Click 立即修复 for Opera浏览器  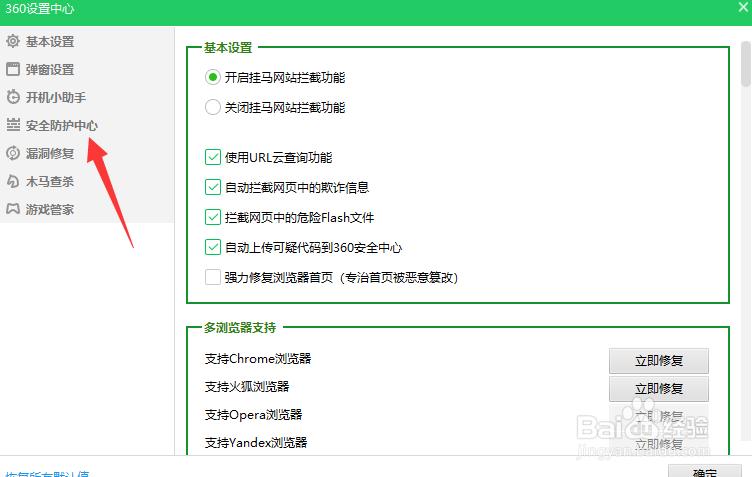pos(658,417)
